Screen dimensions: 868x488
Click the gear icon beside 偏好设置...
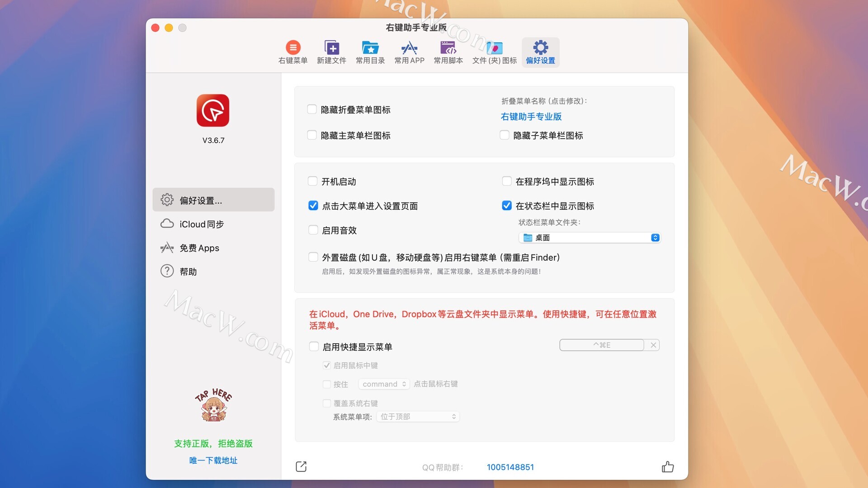point(167,200)
